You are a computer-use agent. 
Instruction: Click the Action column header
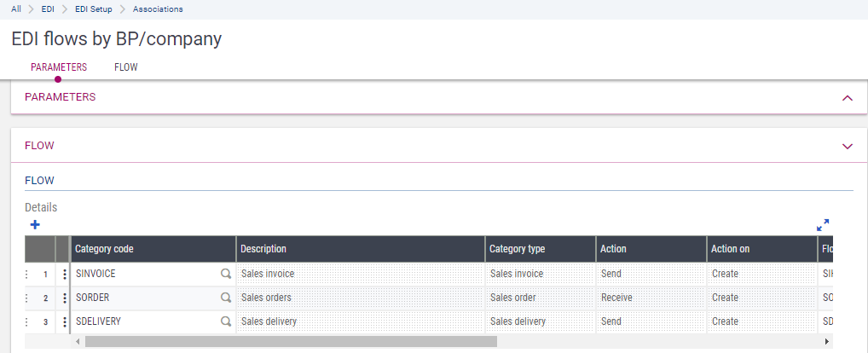(651, 249)
